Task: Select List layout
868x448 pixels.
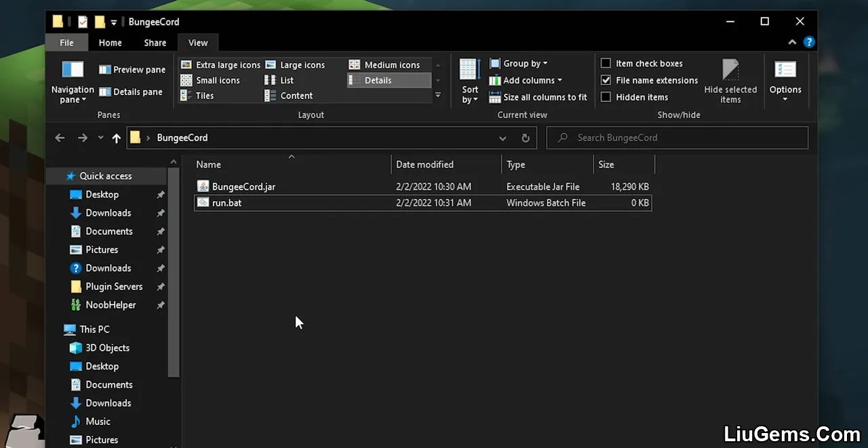Action: tap(279, 80)
